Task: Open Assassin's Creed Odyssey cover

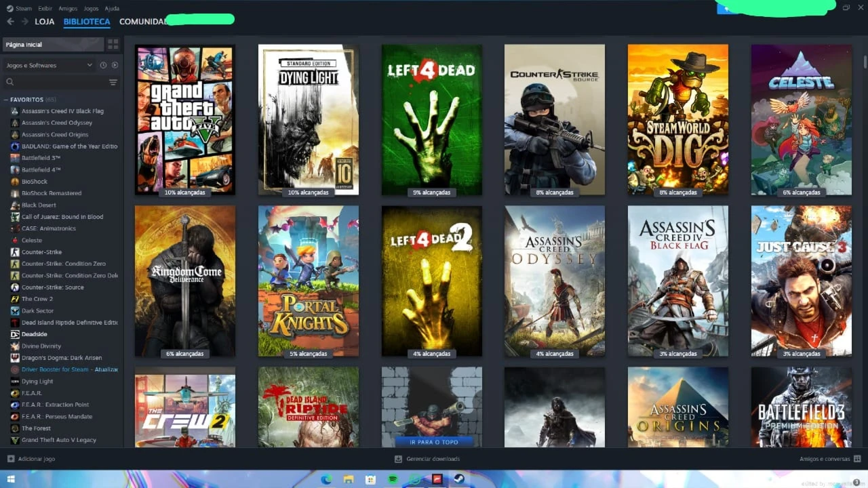Action: coord(555,281)
